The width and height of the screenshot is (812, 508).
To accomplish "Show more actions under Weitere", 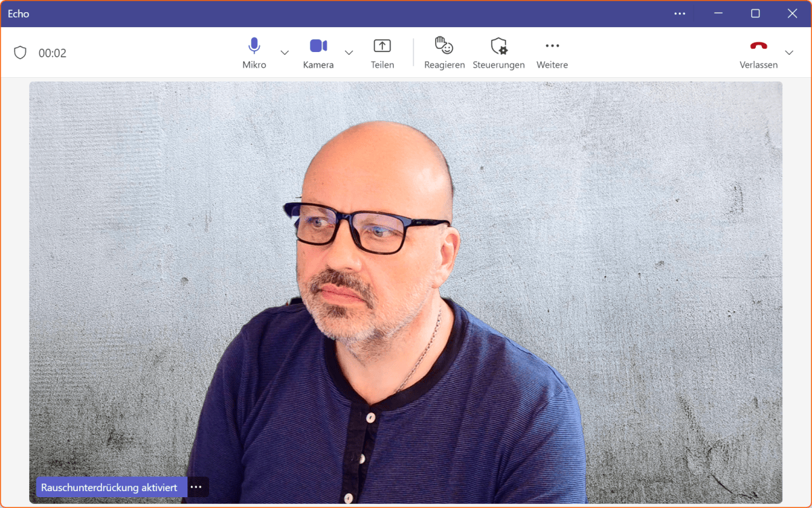I will click(552, 53).
